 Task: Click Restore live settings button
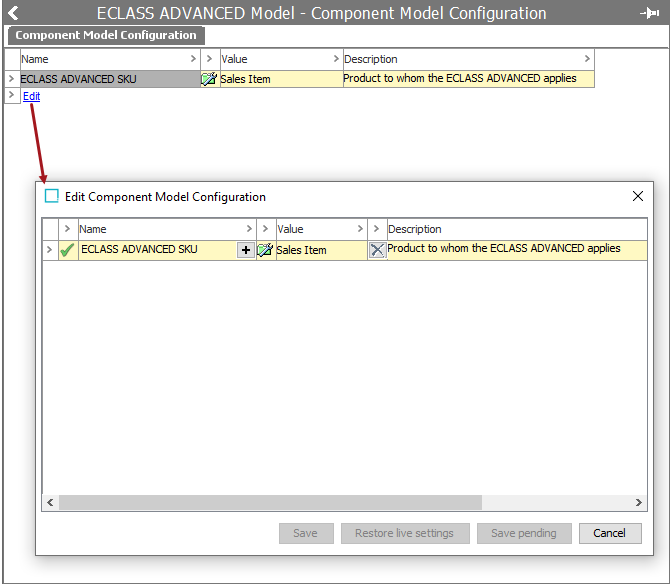tap(405, 533)
